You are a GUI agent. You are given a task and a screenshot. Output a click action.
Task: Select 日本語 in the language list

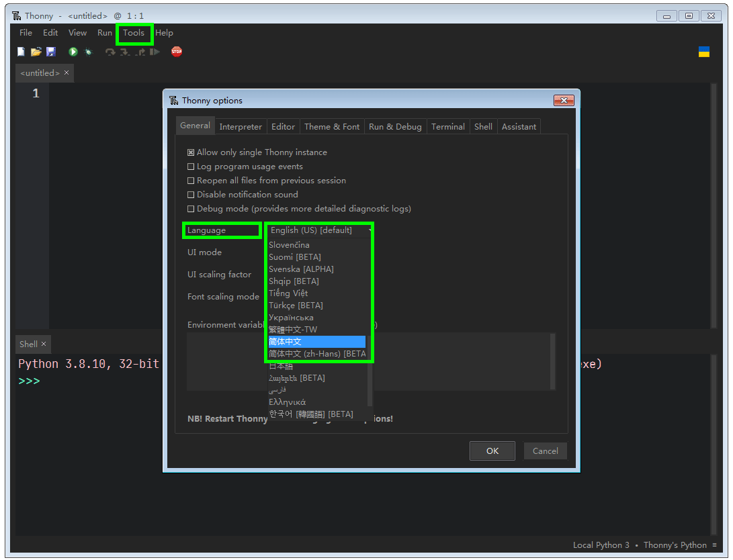[x=317, y=366]
